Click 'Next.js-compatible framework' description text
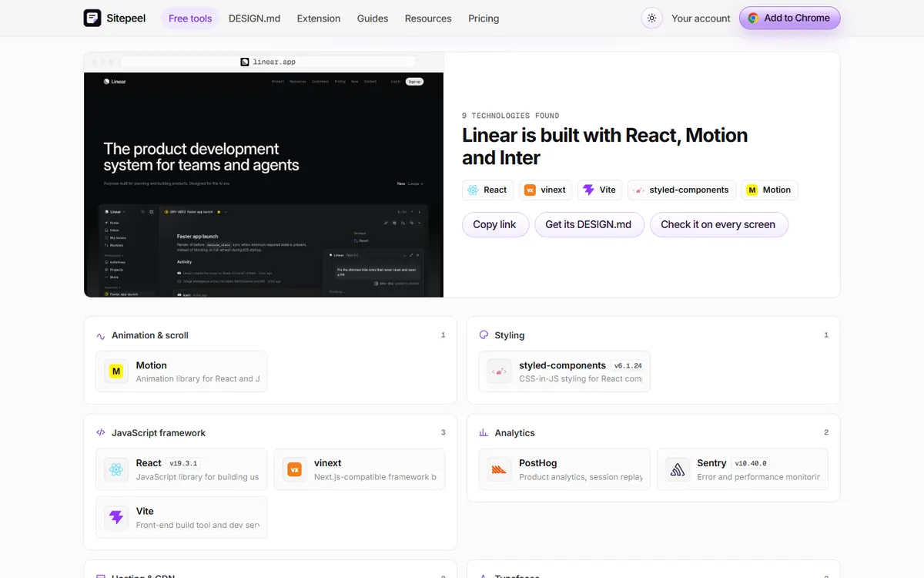Viewport: 924px width, 578px height. (375, 477)
